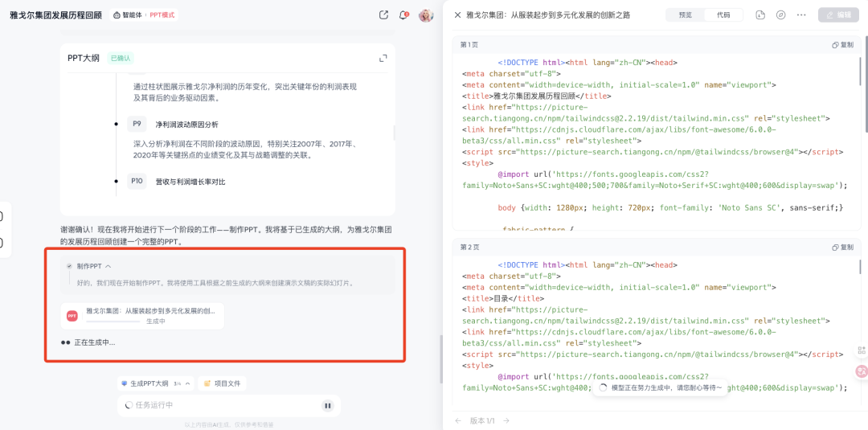Click the 第1页 label

469,45
